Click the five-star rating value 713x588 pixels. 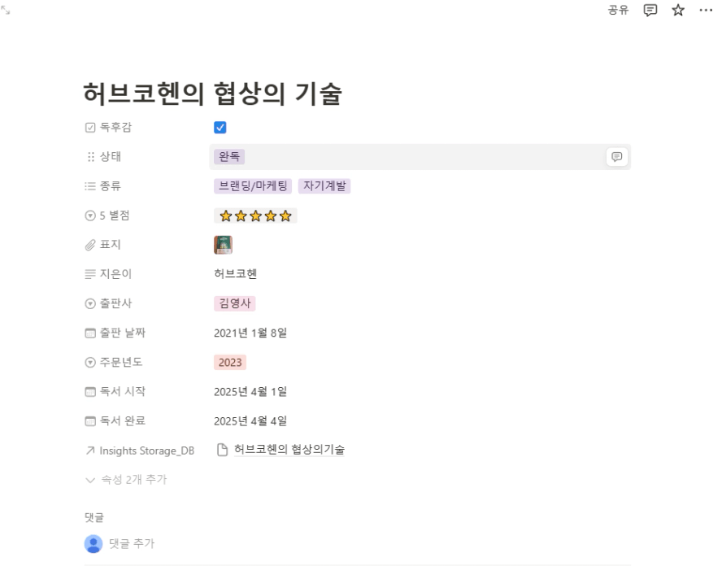(x=255, y=216)
